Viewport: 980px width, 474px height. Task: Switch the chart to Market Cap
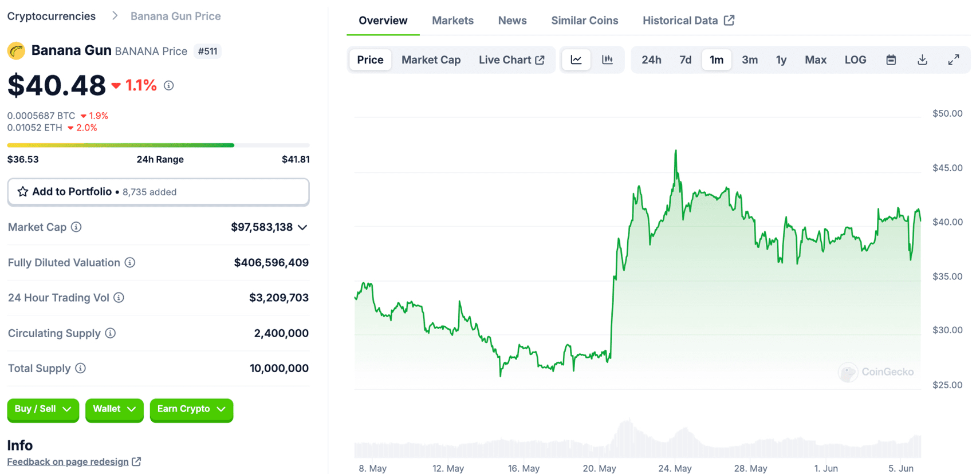431,60
